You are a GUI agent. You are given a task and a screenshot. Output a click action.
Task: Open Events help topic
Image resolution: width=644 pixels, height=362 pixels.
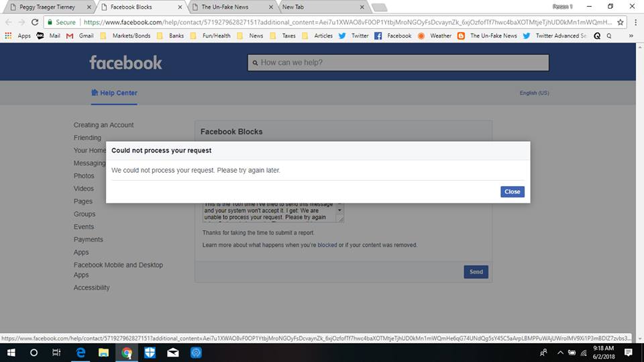[84, 227]
